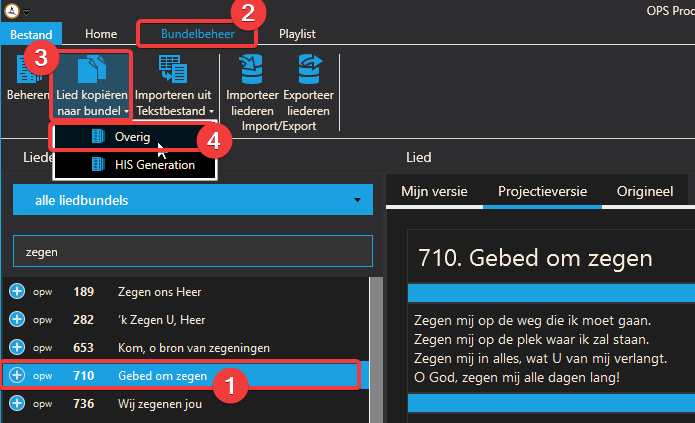Click the bundle icon next to Overig

tap(98, 137)
